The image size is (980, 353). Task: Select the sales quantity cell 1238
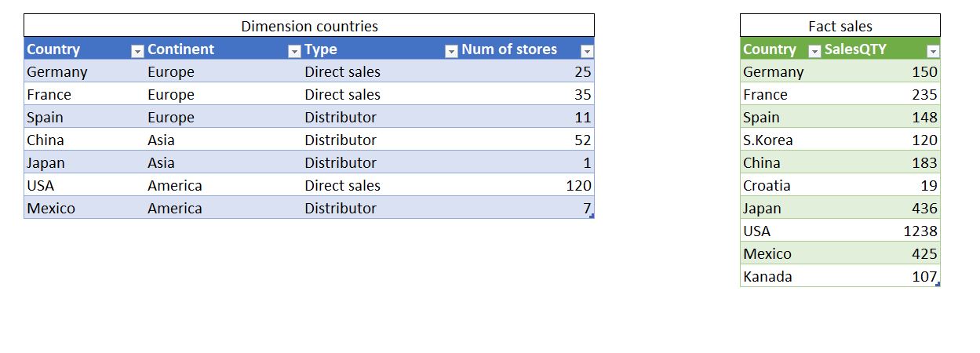(880, 231)
